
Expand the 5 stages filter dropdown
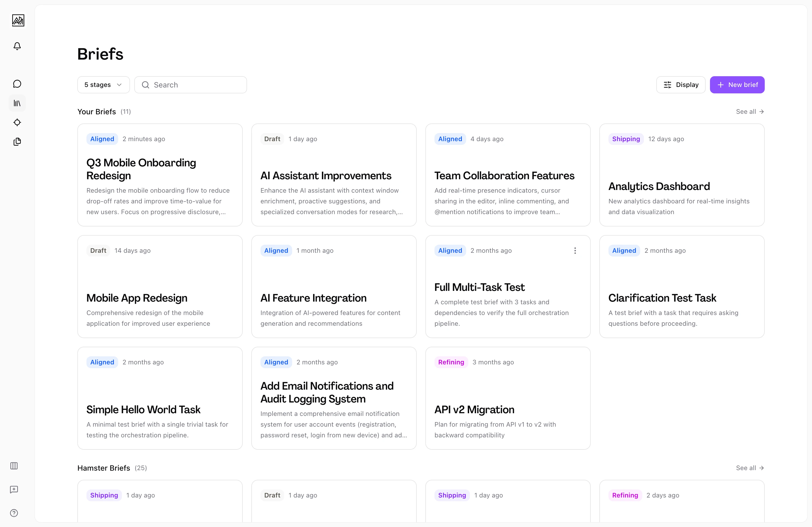click(x=103, y=85)
